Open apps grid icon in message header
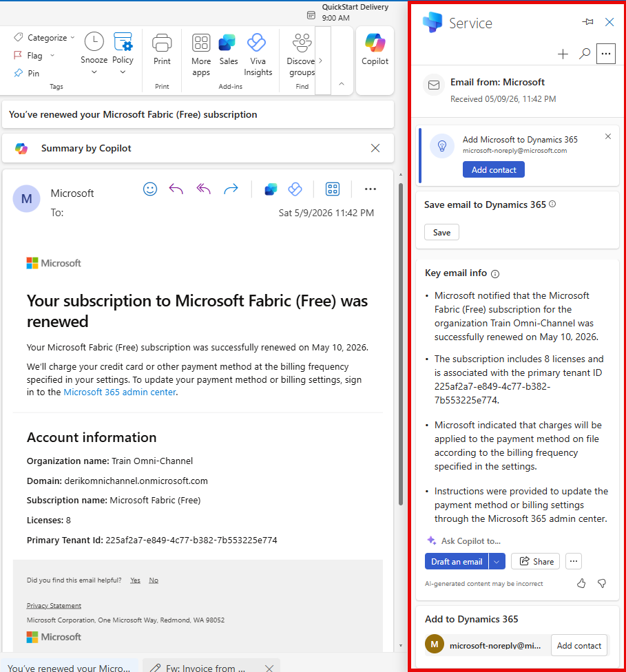The width and height of the screenshot is (626, 672). click(333, 189)
